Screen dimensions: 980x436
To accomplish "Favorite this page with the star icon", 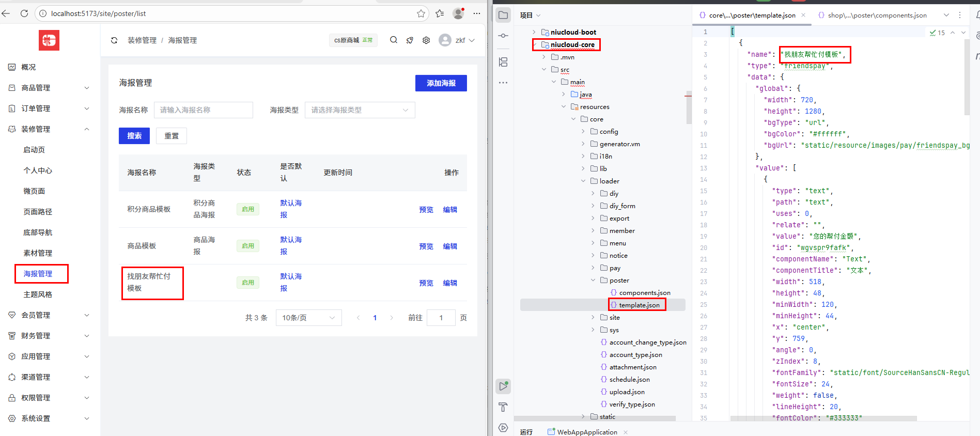I will [421, 13].
